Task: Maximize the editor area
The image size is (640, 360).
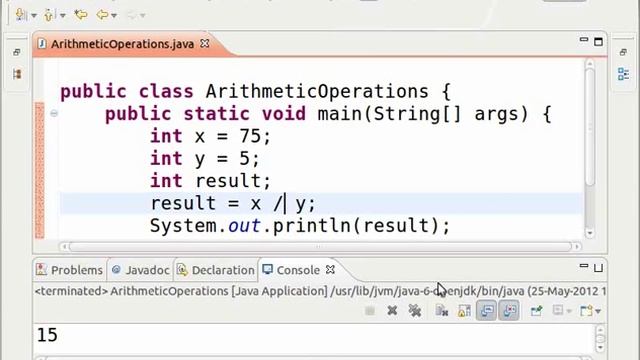Action: coord(598,42)
